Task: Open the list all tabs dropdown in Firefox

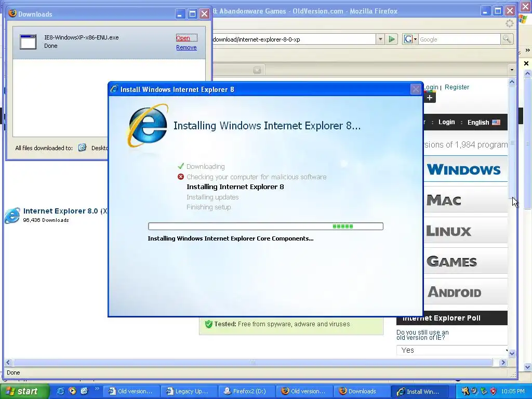Action: coord(512,70)
